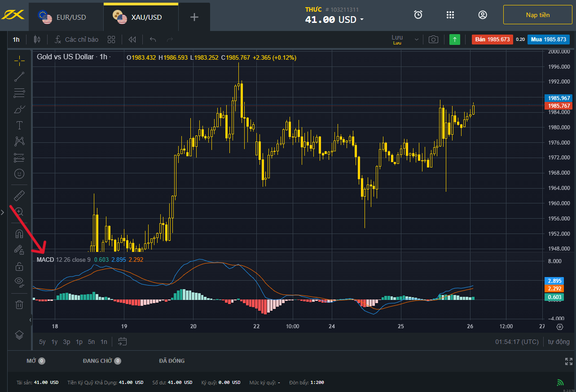Open Các chỉ báo indicators menu
576x392 pixels.
click(76, 40)
